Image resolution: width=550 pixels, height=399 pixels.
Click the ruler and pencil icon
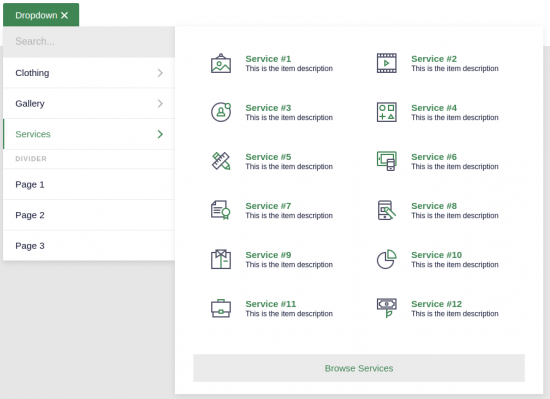pos(221,161)
